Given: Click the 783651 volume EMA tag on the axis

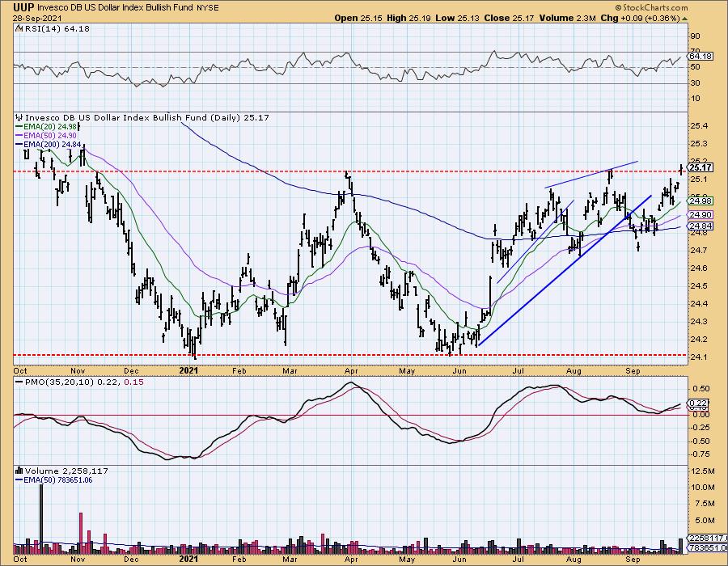Looking at the screenshot, I should coord(707,548).
